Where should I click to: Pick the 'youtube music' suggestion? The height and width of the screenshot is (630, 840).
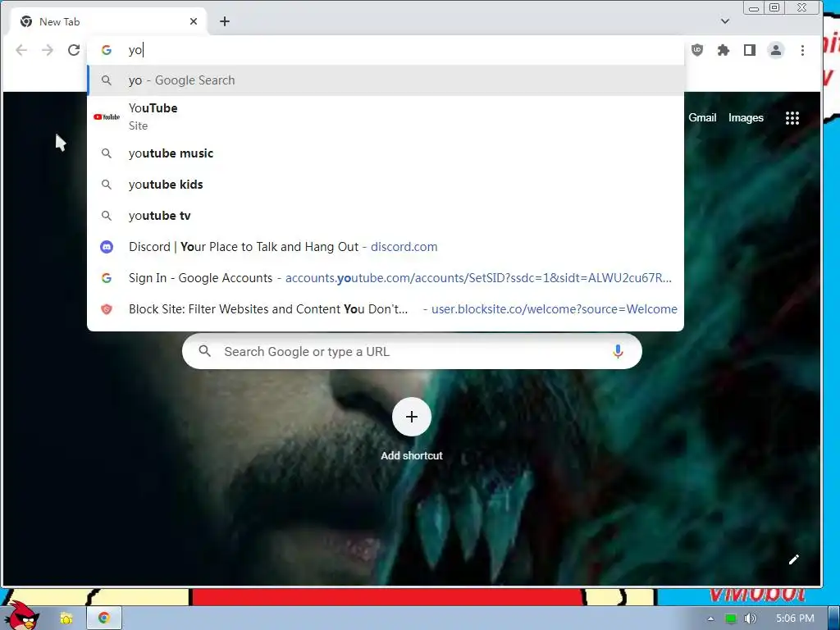(386, 153)
